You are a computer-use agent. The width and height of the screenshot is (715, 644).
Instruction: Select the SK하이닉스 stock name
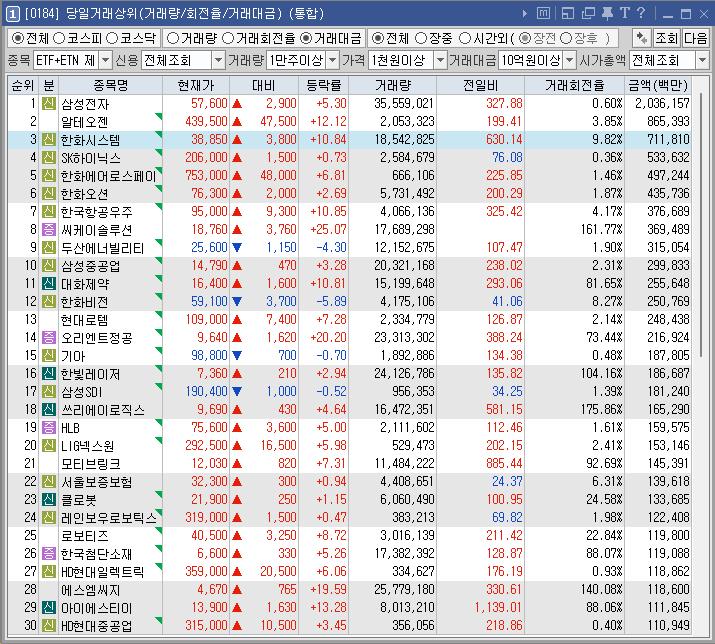click(91, 158)
